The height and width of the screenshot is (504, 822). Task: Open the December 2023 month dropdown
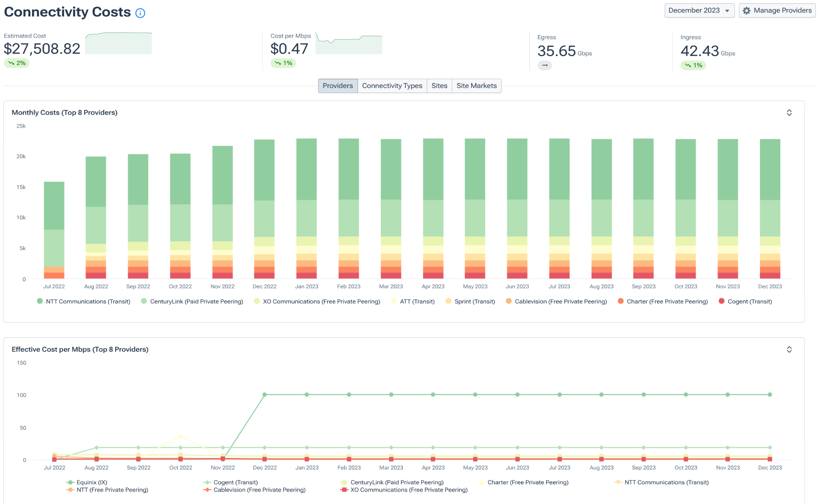tap(699, 10)
